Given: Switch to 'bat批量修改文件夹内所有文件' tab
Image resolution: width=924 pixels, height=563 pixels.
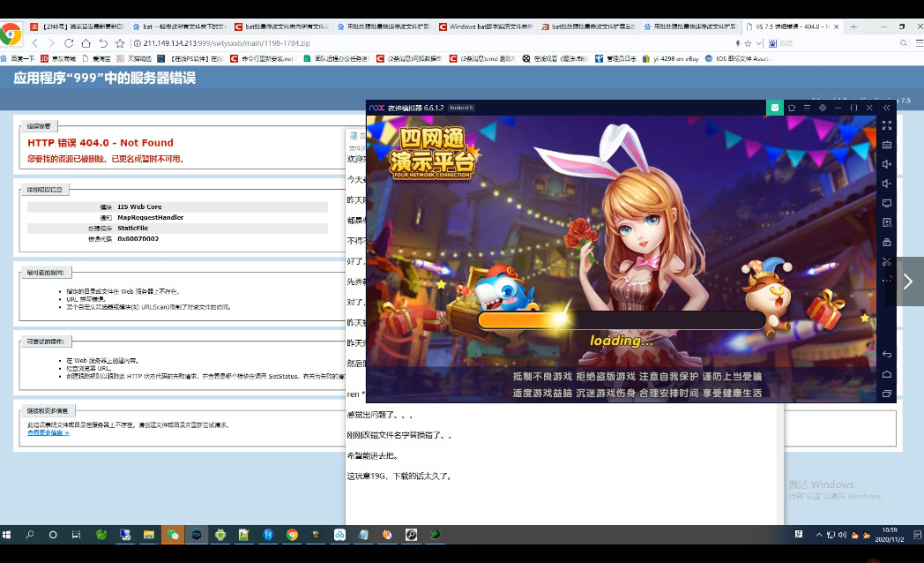Looking at the screenshot, I should coord(281,26).
